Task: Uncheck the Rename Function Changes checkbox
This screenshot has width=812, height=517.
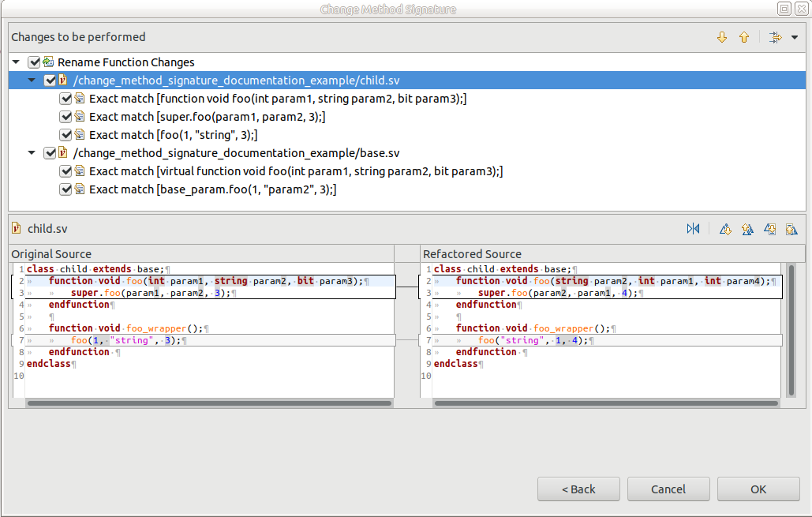Action: (33, 62)
